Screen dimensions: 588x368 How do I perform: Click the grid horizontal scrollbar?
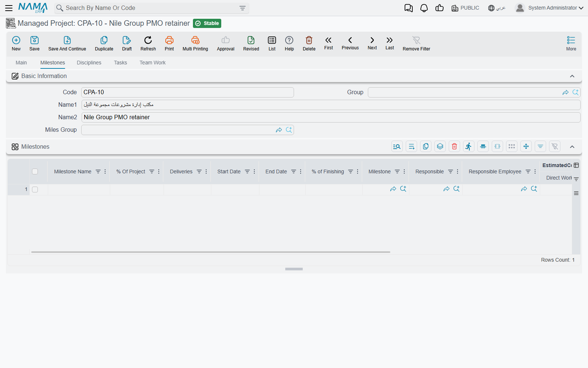(211, 252)
